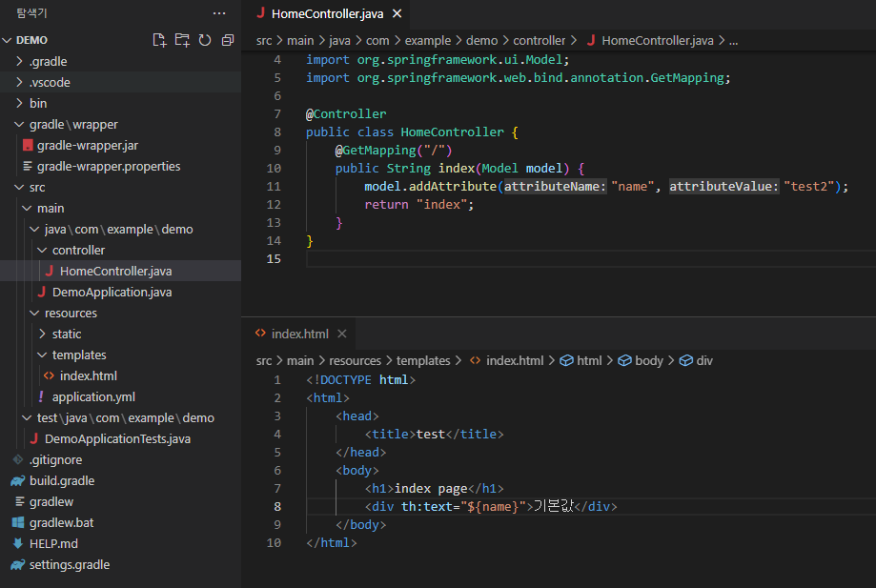876x588 pixels.
Task: Open the explorer more actions ellipsis menu
Action: pyautogui.click(x=219, y=13)
